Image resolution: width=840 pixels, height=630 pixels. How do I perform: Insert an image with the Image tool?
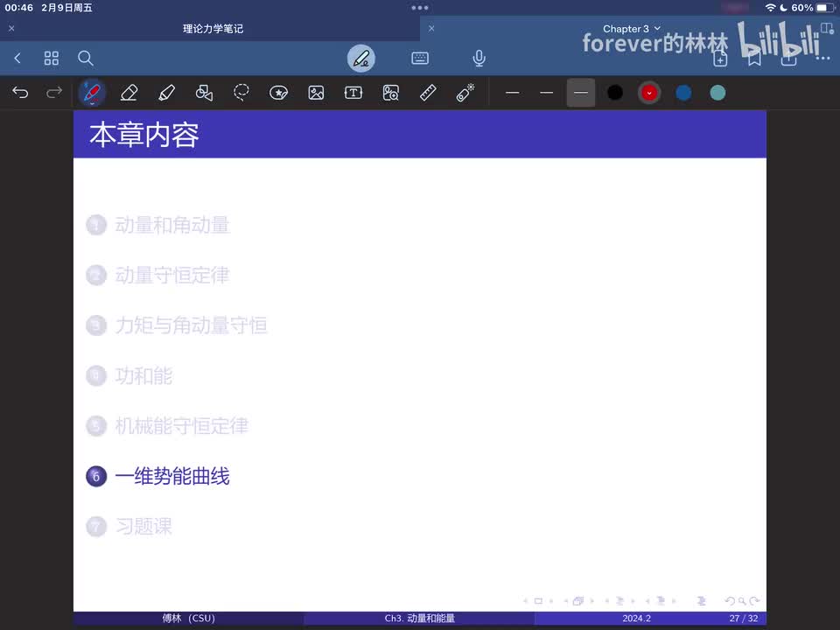[x=316, y=93]
